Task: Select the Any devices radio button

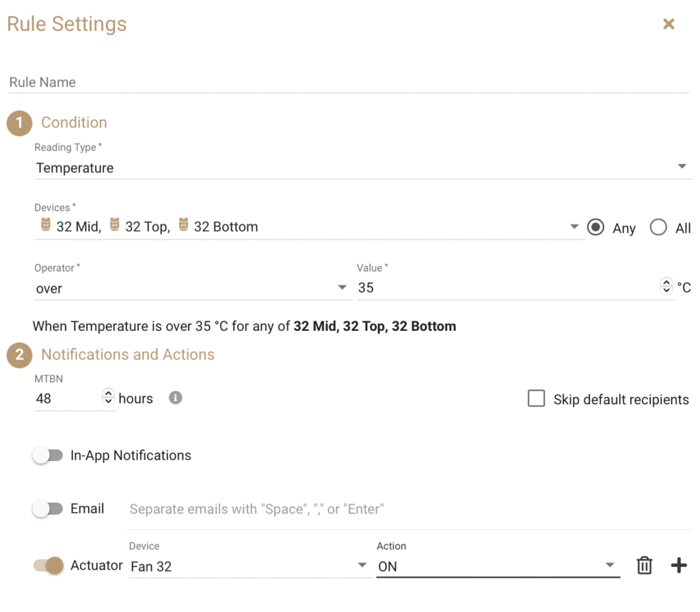Action: tap(595, 228)
